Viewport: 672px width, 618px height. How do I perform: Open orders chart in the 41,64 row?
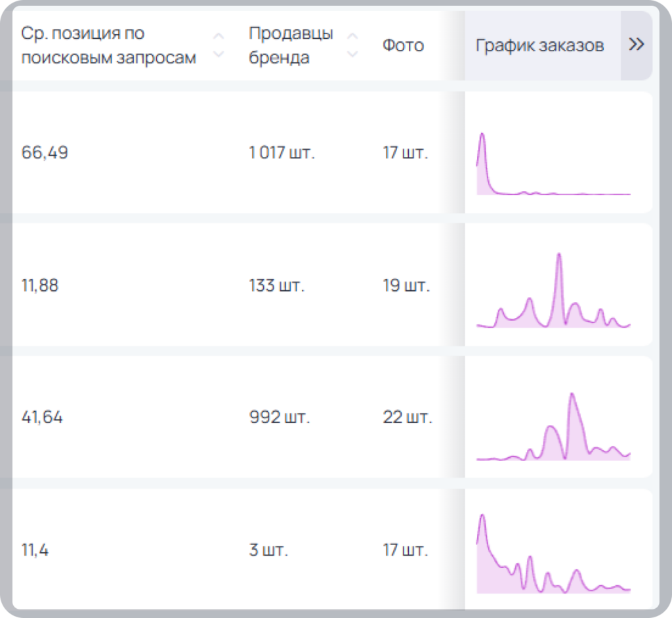tap(553, 427)
